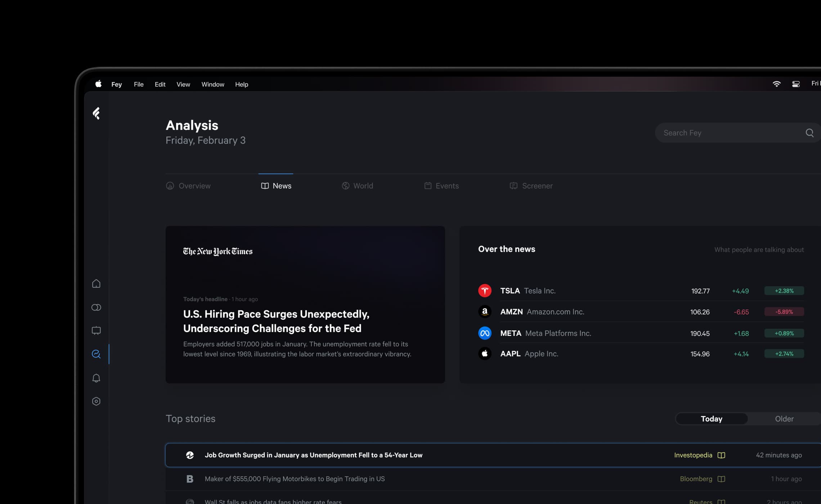Click the -5.89% badge for Amazon
821x504 pixels.
click(x=784, y=312)
